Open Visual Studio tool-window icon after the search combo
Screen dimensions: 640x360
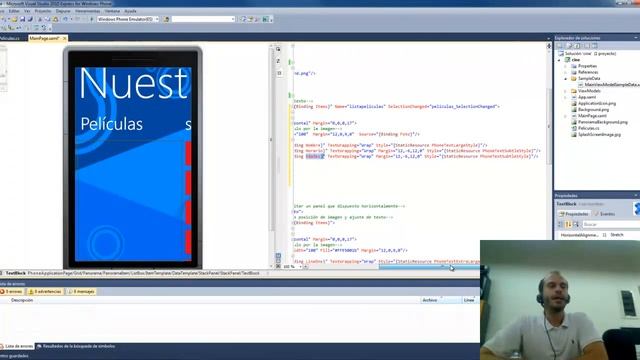click(243, 19)
